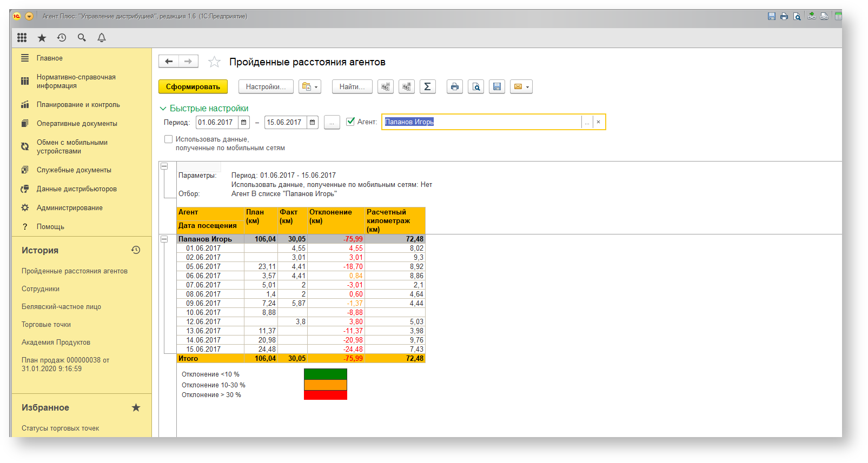Open send by email dropdown
This screenshot has height=463, width=868.
coord(521,86)
